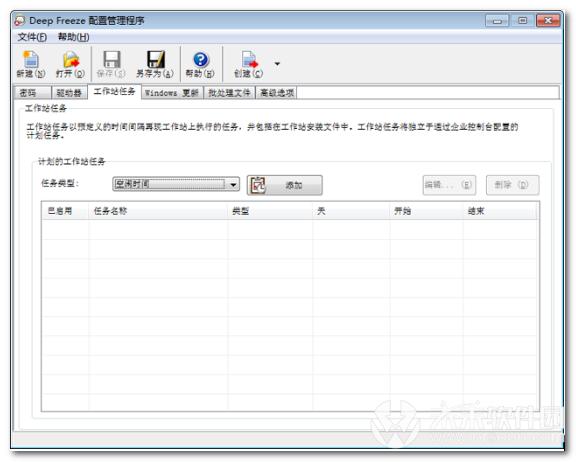576x462 pixels.
Task: Open the Help (帮助) menu
Action: pyautogui.click(x=73, y=37)
